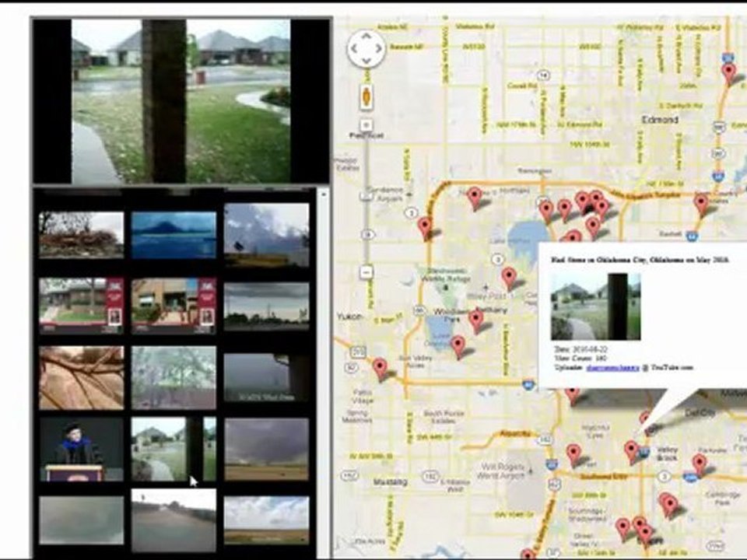Pan the map right with the right arrow

(x=379, y=48)
